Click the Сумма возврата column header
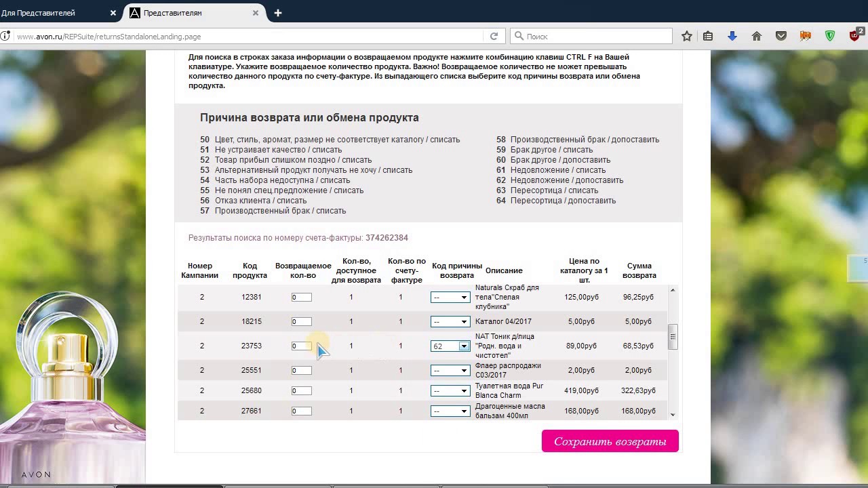 [639, 271]
